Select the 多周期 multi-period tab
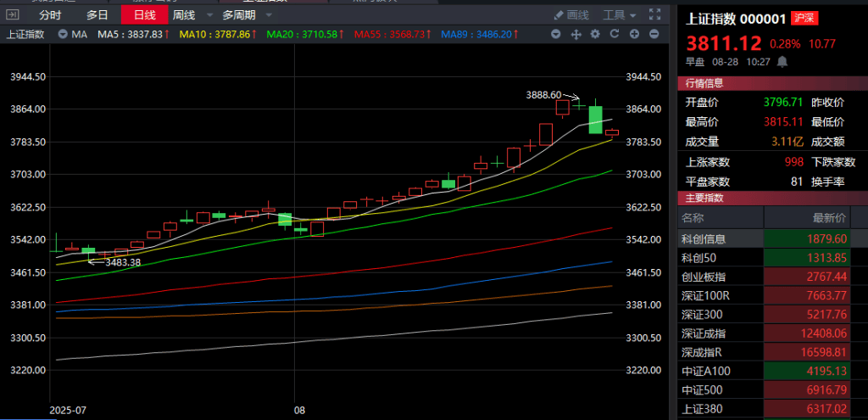This screenshot has width=868, height=420. coord(239,15)
